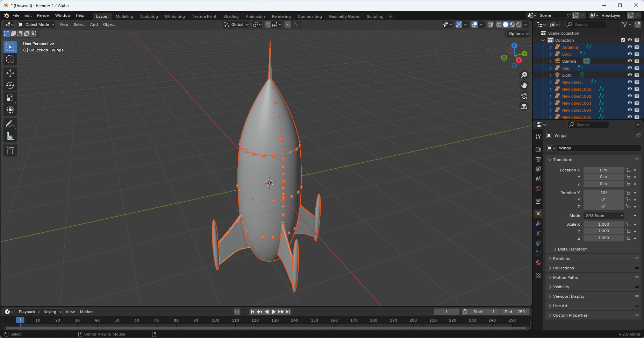Open the Material properties tab icon

[538, 263]
